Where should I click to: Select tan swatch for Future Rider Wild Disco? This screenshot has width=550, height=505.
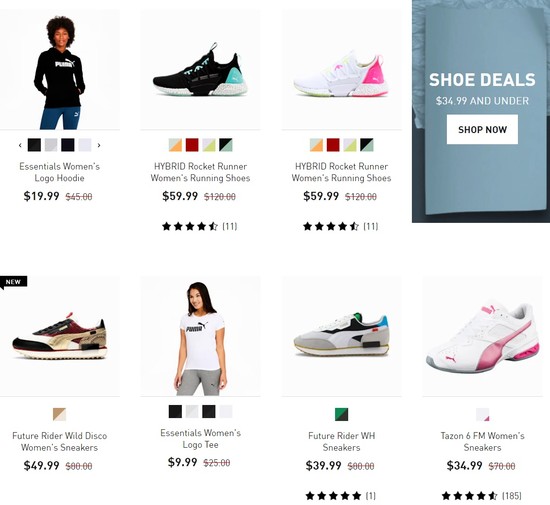(x=59, y=414)
